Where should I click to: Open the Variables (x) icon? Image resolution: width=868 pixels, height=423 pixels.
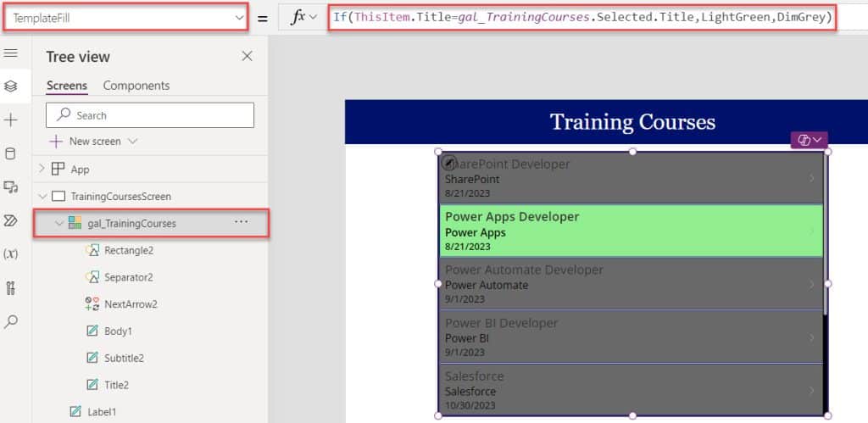click(x=10, y=254)
